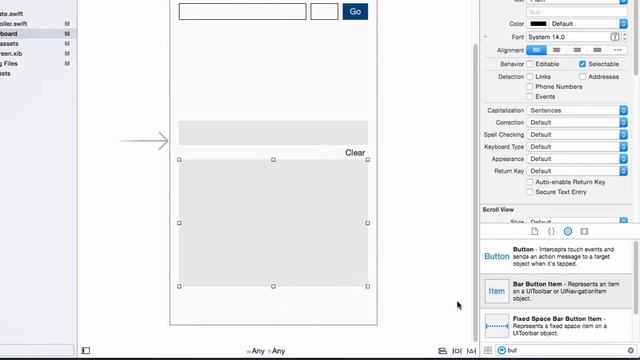Open the wAny hAny size class control
The height and width of the screenshot is (360, 640).
(266, 351)
